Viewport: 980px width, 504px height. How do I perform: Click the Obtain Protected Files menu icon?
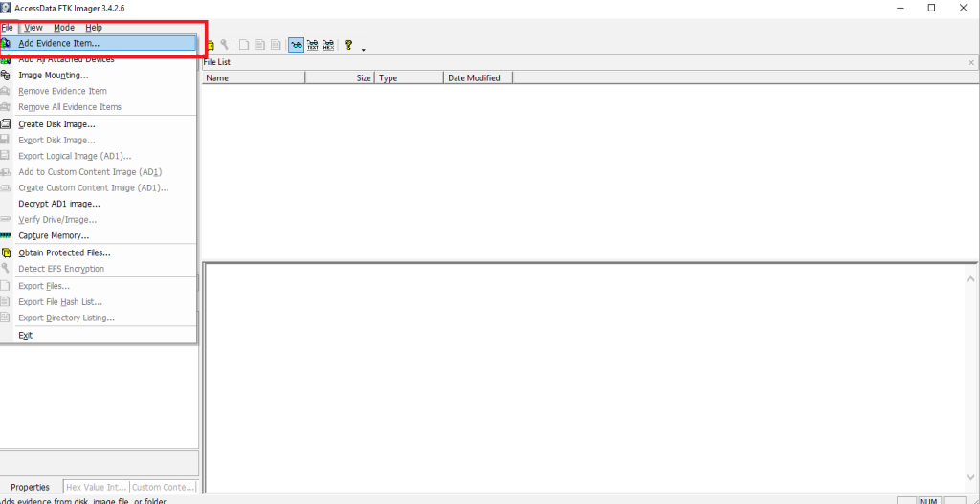click(x=7, y=252)
